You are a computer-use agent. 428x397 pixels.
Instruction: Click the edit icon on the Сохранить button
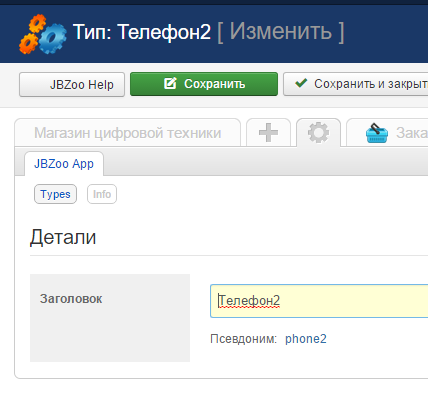[x=170, y=83]
